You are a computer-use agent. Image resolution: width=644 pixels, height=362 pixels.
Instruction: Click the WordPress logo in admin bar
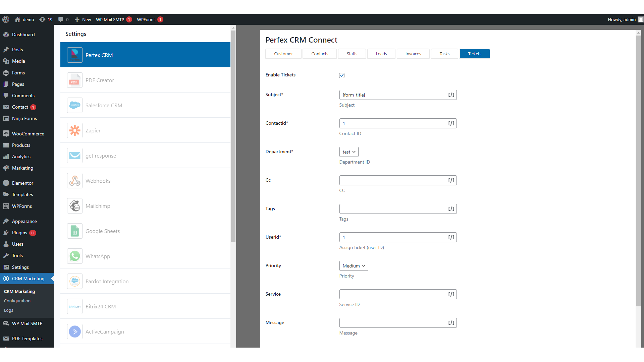click(6, 19)
